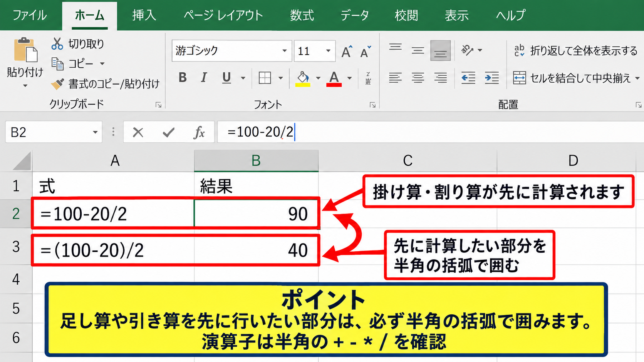Open Copy options dropdown arrow
Screen dimensions: 644x362
coord(102,63)
